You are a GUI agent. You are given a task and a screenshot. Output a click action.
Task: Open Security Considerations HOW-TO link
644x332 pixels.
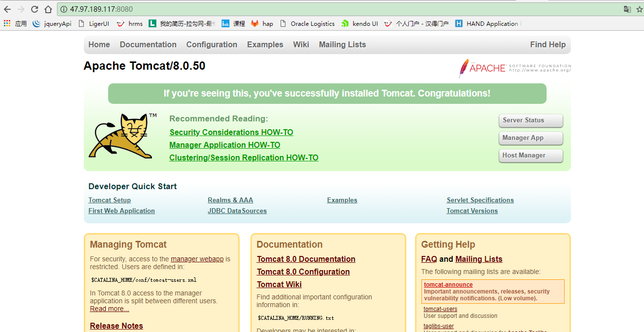[x=231, y=132]
